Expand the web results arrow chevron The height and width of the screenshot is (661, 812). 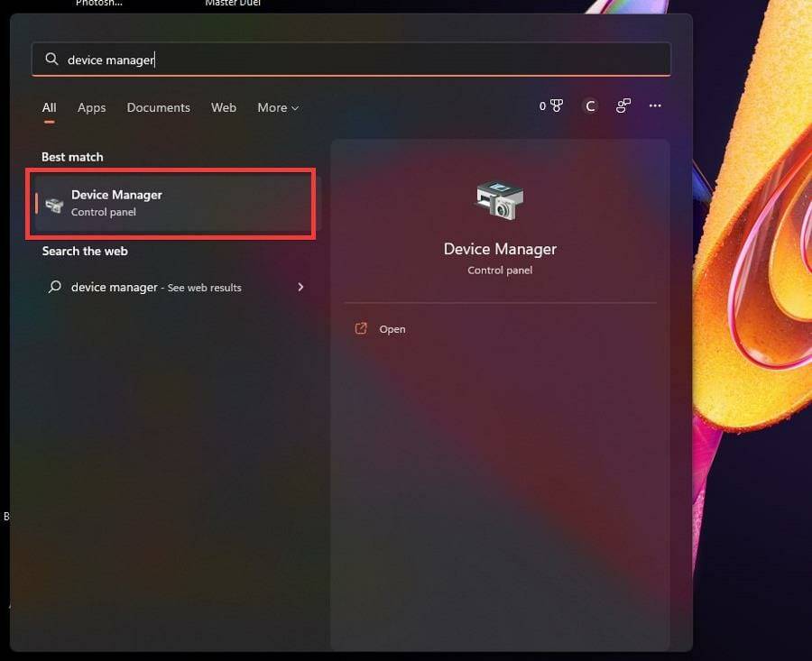tap(300, 287)
